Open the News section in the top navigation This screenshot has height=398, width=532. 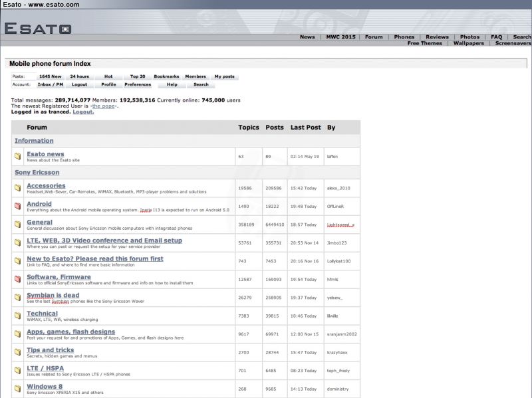pyautogui.click(x=307, y=37)
